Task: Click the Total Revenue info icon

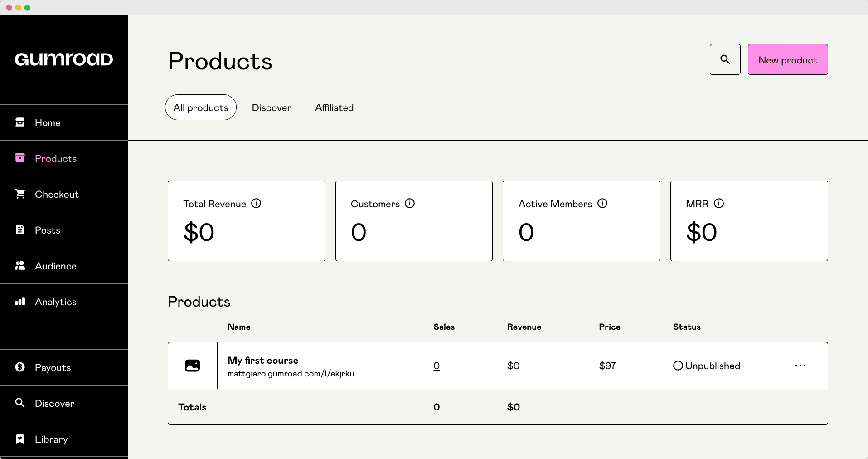Action: [x=256, y=204]
